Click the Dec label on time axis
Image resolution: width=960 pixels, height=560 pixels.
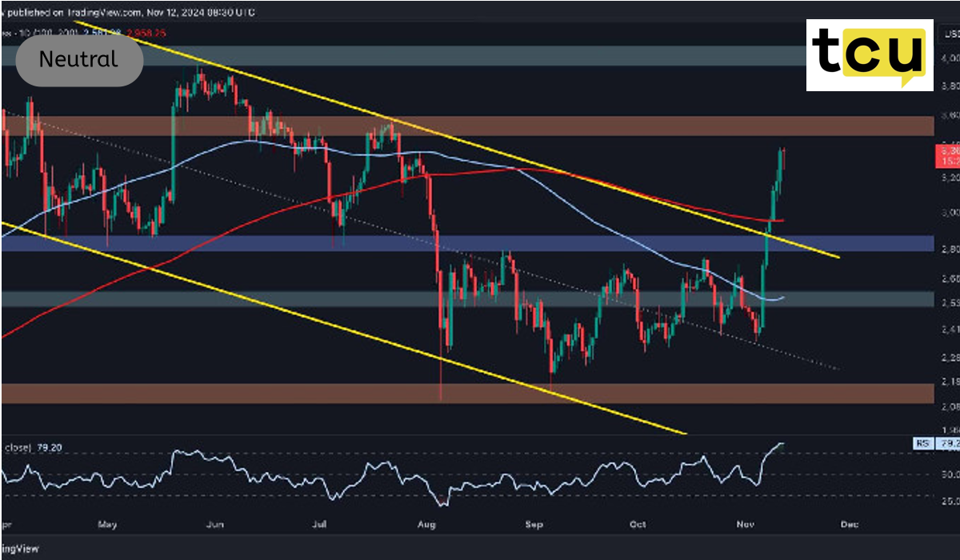pyautogui.click(x=849, y=525)
